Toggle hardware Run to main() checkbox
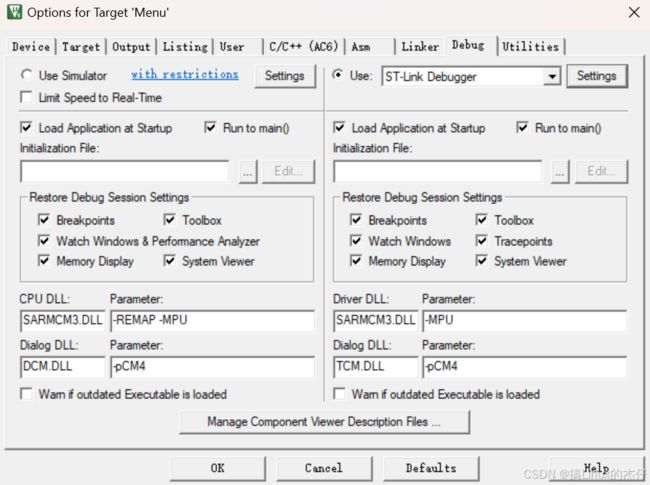650x485 pixels. [522, 128]
